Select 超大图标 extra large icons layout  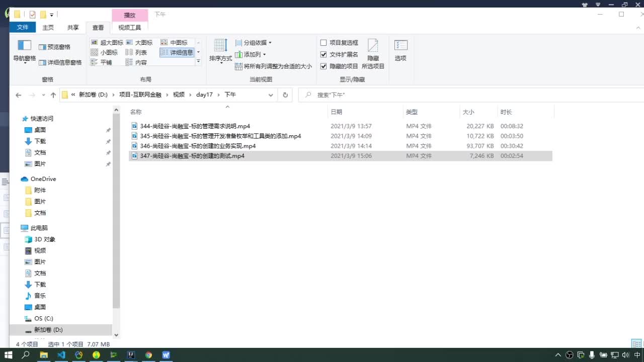click(x=107, y=43)
